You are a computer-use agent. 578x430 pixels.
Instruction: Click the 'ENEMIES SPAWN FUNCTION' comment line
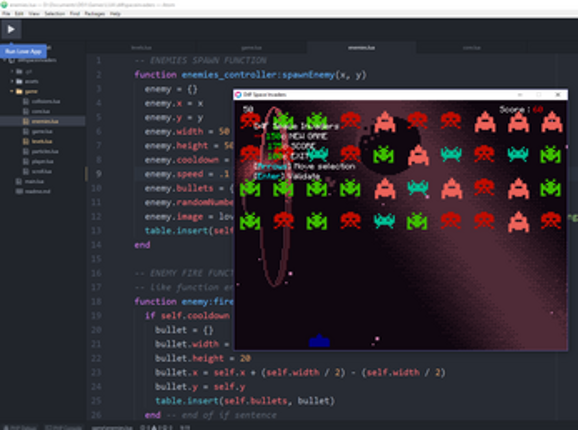click(x=201, y=60)
